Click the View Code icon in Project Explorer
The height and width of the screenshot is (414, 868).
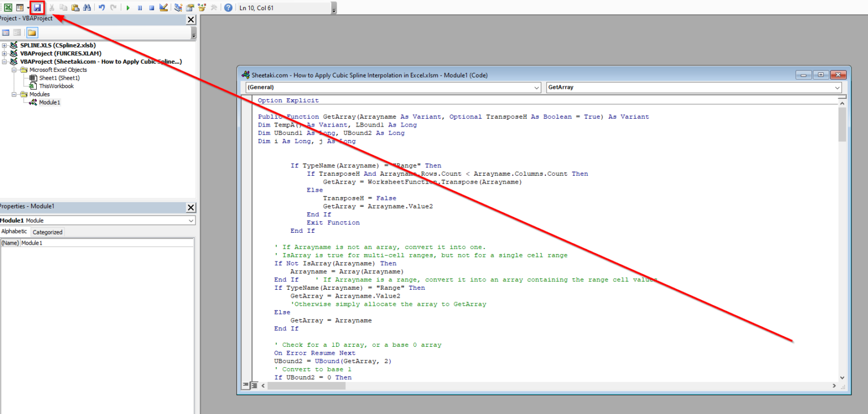6,33
